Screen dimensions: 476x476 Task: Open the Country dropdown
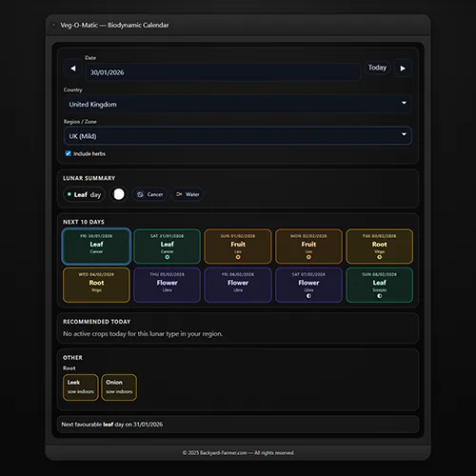[x=238, y=104]
